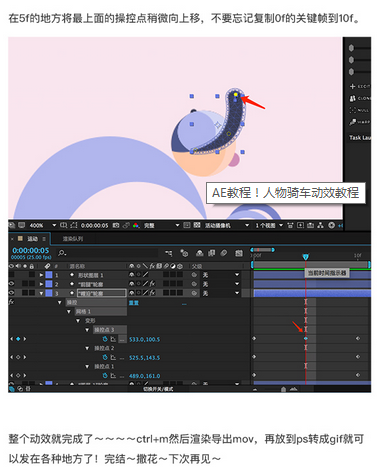The image size is (386, 467).
Task: Click layer 2 blue label color swatch
Action: click(49, 284)
